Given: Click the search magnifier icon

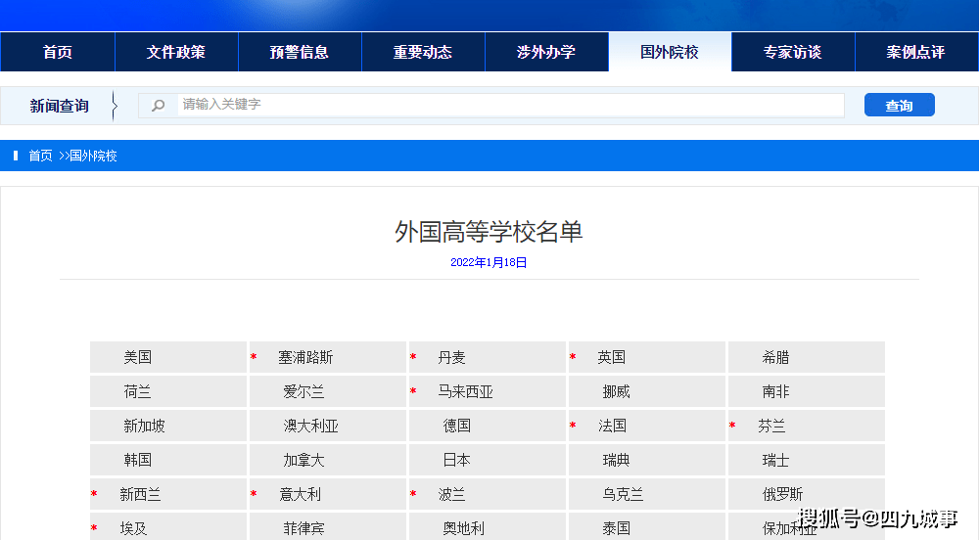Looking at the screenshot, I should click(x=159, y=106).
